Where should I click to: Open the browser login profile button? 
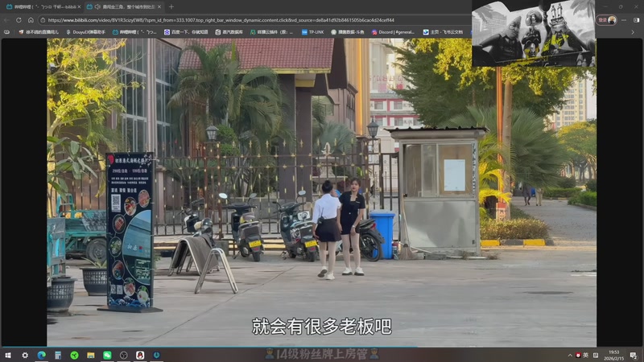[x=607, y=19]
